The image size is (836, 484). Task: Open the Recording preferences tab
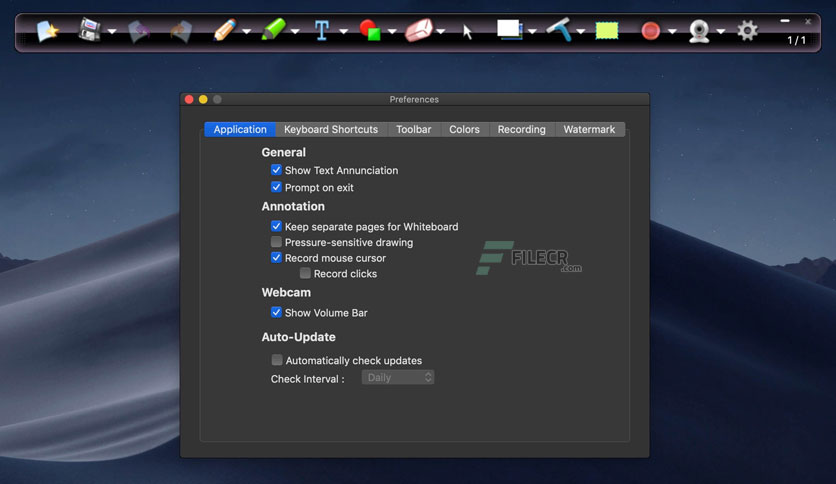click(521, 130)
